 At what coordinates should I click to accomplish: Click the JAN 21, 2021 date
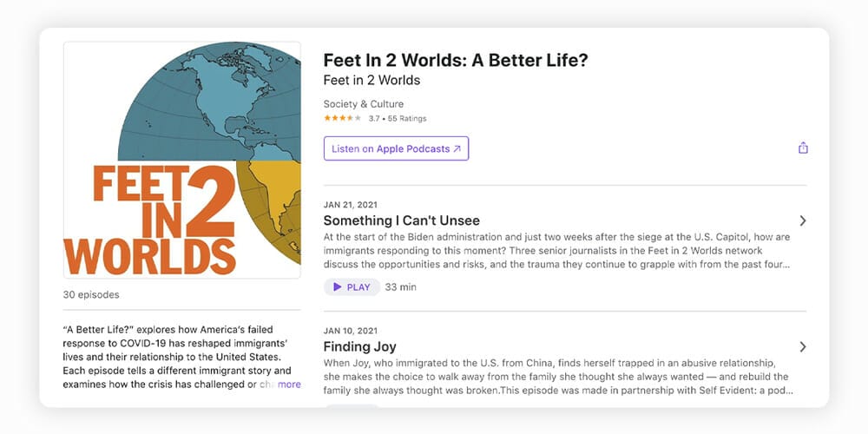click(351, 205)
